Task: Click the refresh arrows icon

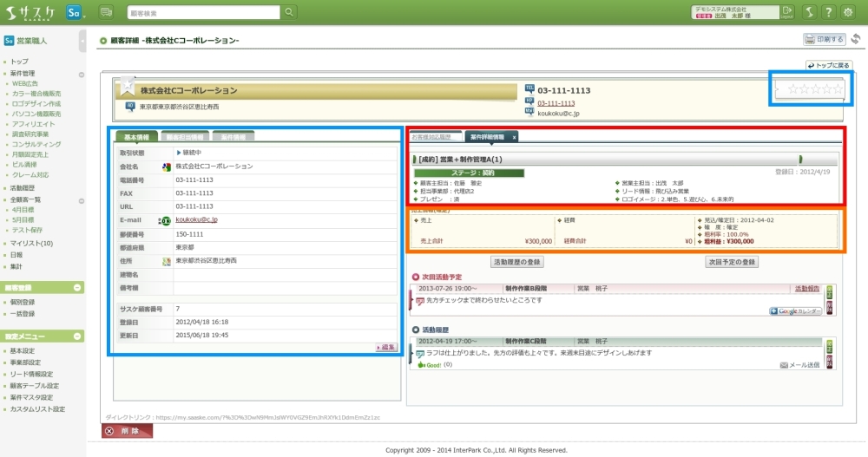Action: (x=856, y=39)
